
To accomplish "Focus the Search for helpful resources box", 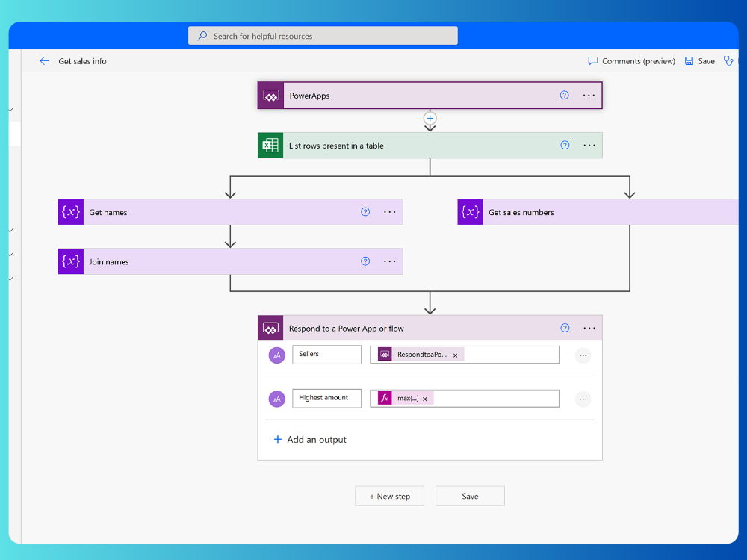I will [x=323, y=36].
